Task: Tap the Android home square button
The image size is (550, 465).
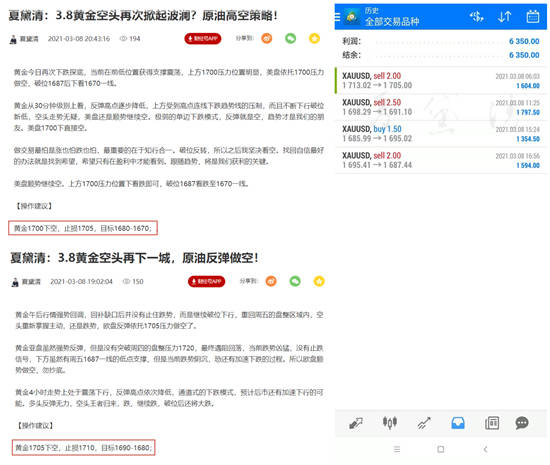Action: [x=441, y=449]
